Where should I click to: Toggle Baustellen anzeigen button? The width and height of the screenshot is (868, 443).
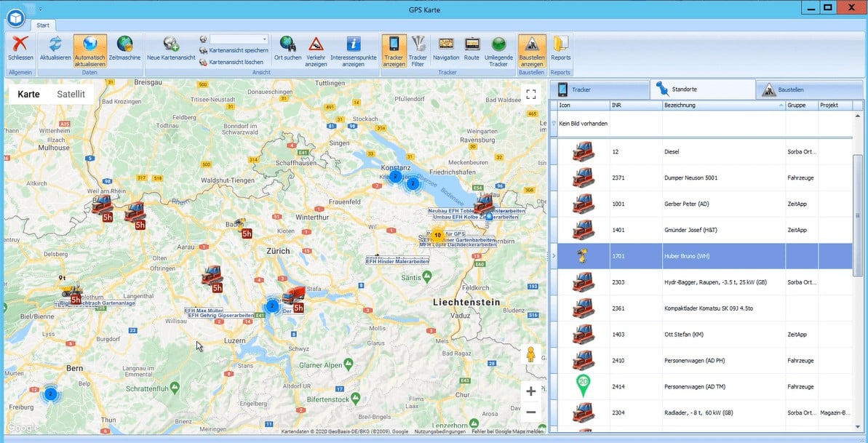click(532, 44)
